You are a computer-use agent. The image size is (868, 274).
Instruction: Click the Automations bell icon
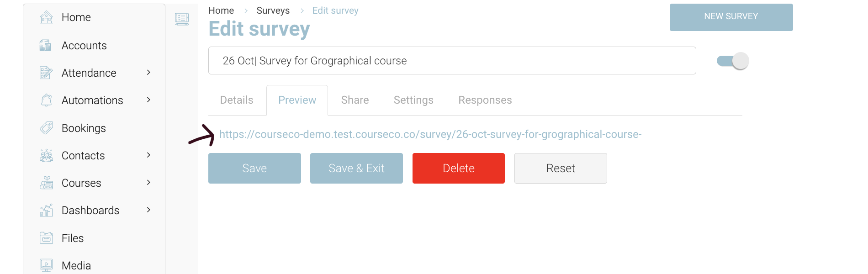[x=46, y=100]
